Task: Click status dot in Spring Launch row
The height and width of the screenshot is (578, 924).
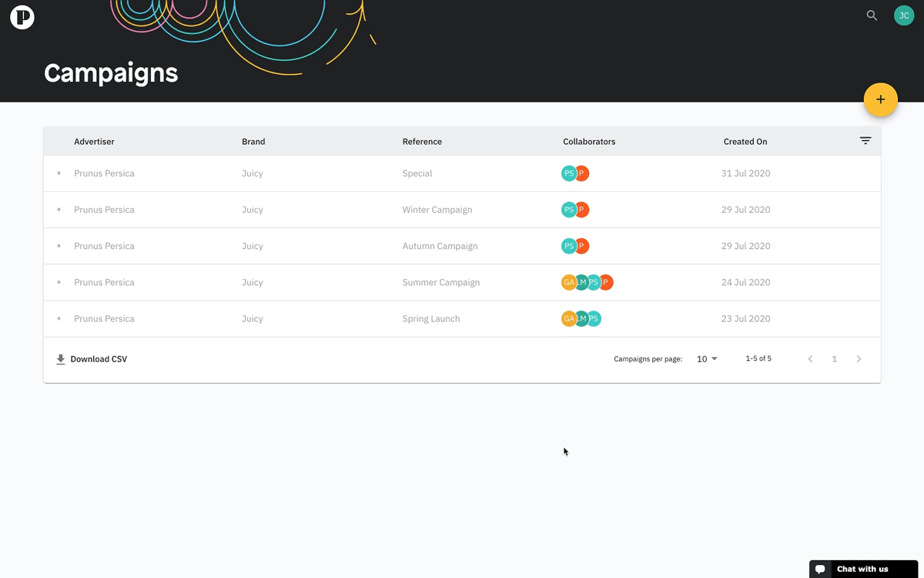Action: [x=59, y=318]
